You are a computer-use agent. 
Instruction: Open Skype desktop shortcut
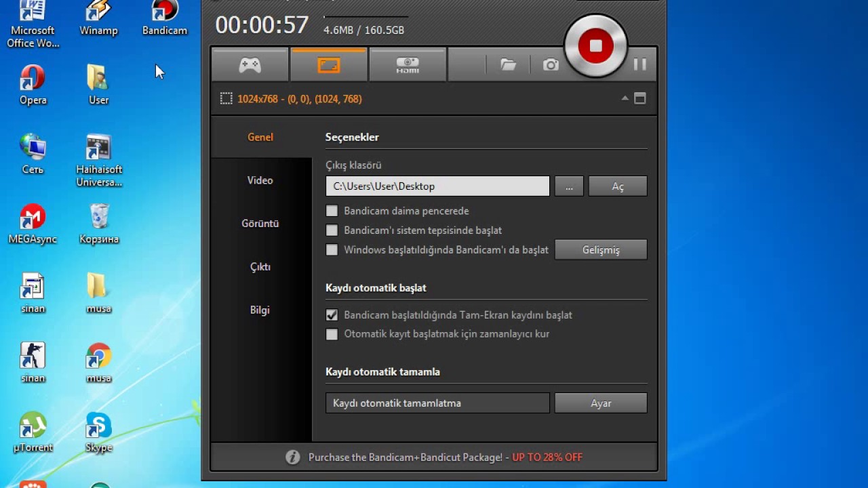99,432
